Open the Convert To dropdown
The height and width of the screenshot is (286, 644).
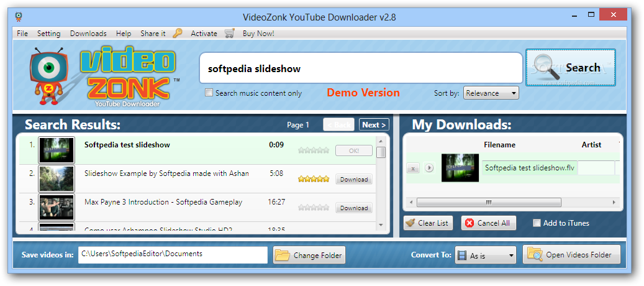pyautogui.click(x=486, y=255)
